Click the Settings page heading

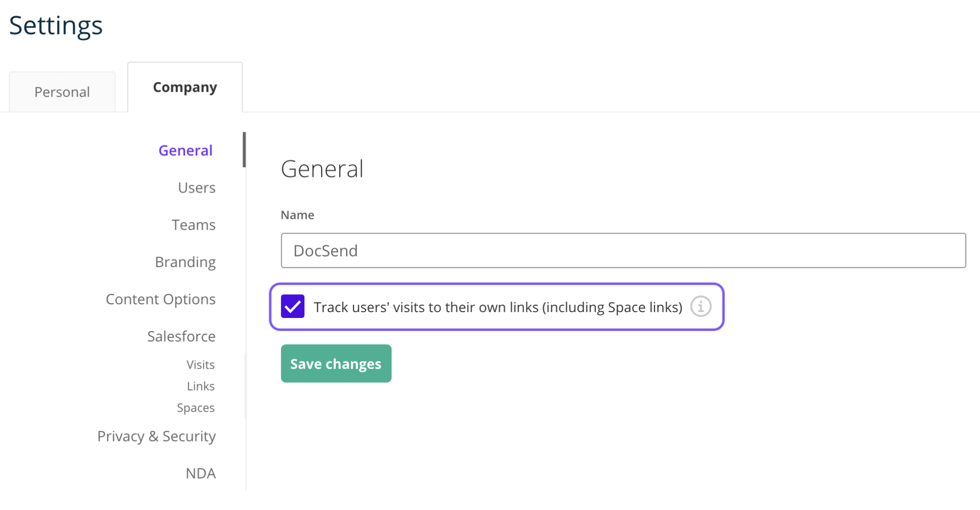coord(56,25)
